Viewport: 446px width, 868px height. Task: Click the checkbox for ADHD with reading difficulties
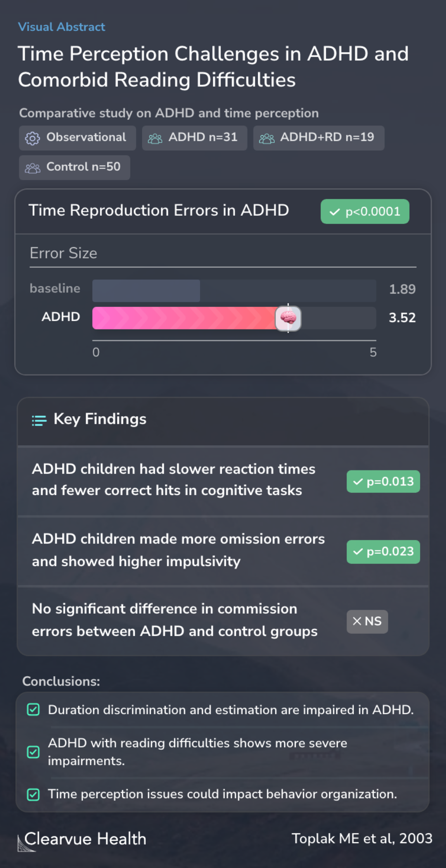pyautogui.click(x=33, y=752)
